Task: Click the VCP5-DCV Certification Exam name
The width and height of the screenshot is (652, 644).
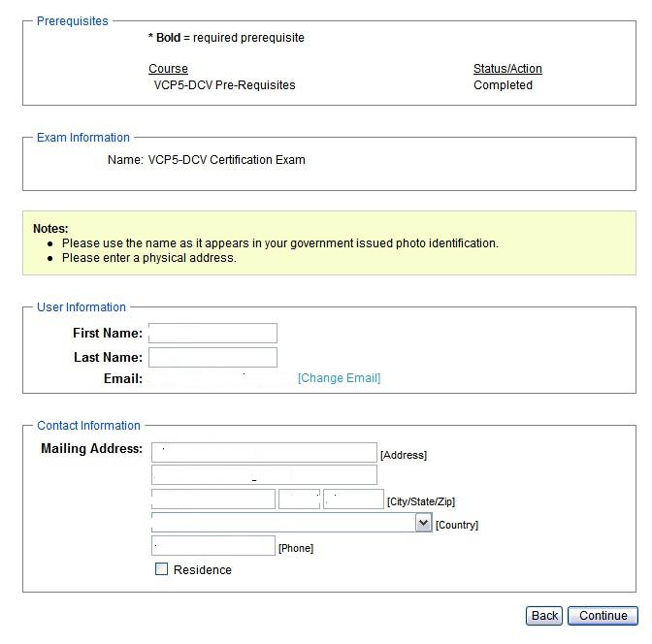Action: [x=226, y=160]
